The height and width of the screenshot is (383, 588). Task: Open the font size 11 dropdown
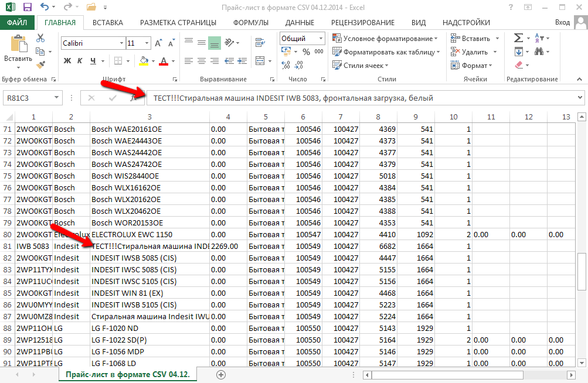pos(147,43)
